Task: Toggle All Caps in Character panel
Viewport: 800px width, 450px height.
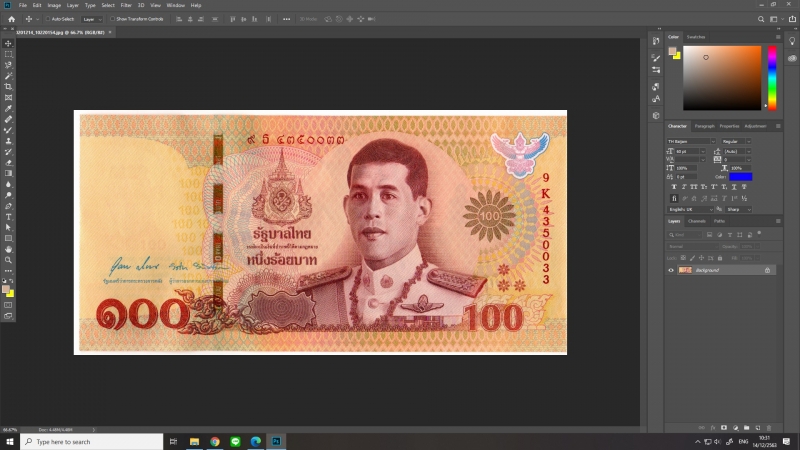Action: (x=694, y=187)
